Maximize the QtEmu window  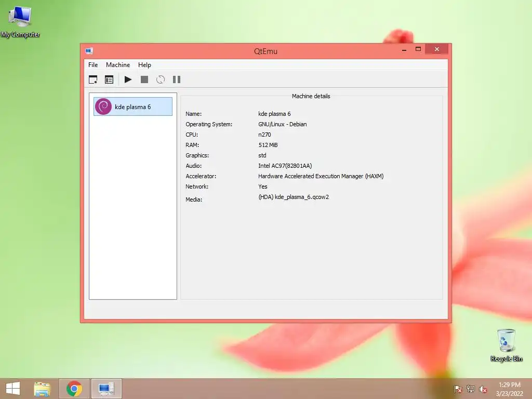tap(418, 49)
